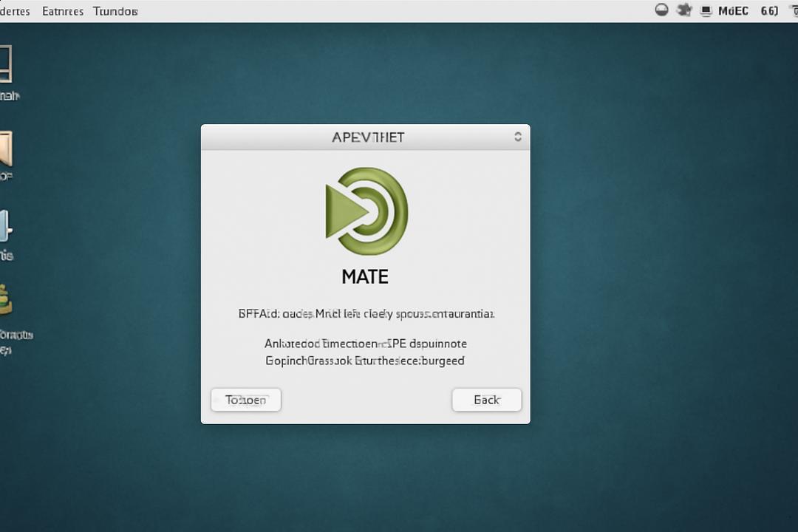Click the up-down arrows in dialog title bar
The height and width of the screenshot is (532, 798).
tap(517, 137)
